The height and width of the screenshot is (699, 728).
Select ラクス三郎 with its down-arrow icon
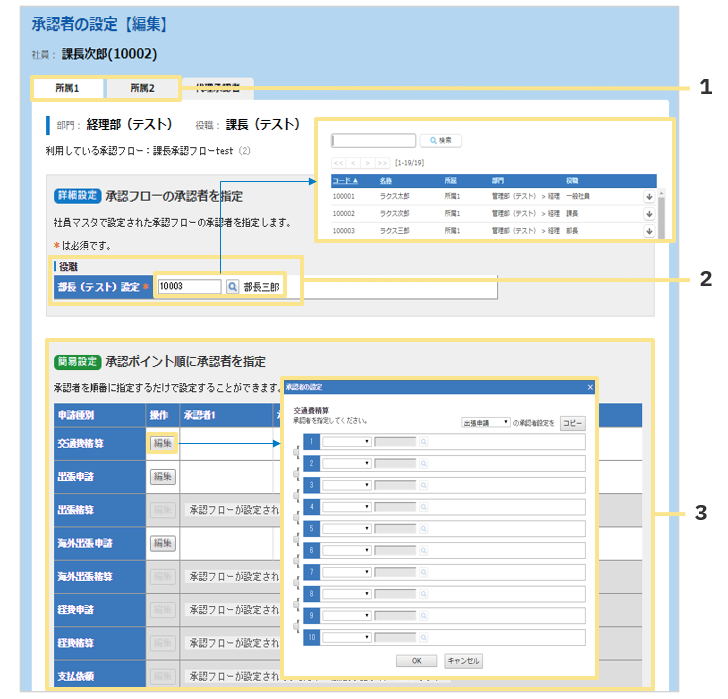point(649,231)
